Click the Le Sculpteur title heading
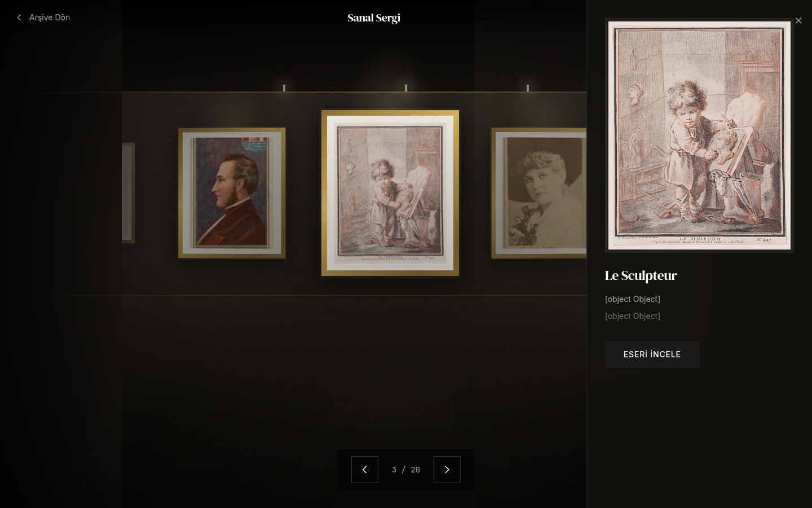Viewport: 812px width, 508px height. pyautogui.click(x=641, y=275)
